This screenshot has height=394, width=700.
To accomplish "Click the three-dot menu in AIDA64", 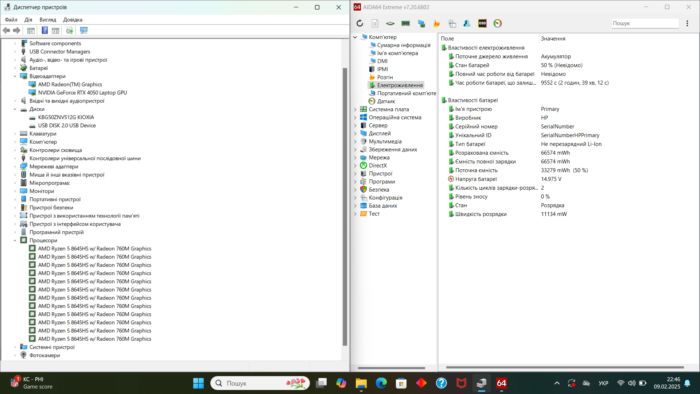I will 687,23.
